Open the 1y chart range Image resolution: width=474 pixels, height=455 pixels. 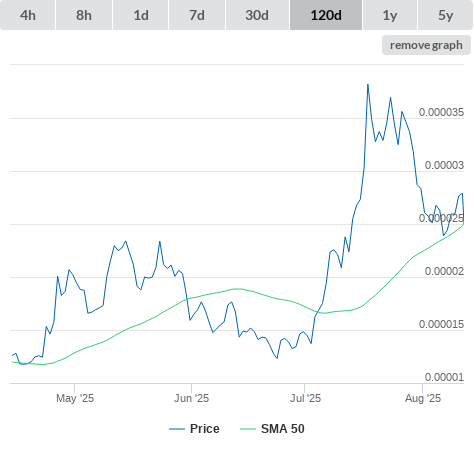point(390,15)
